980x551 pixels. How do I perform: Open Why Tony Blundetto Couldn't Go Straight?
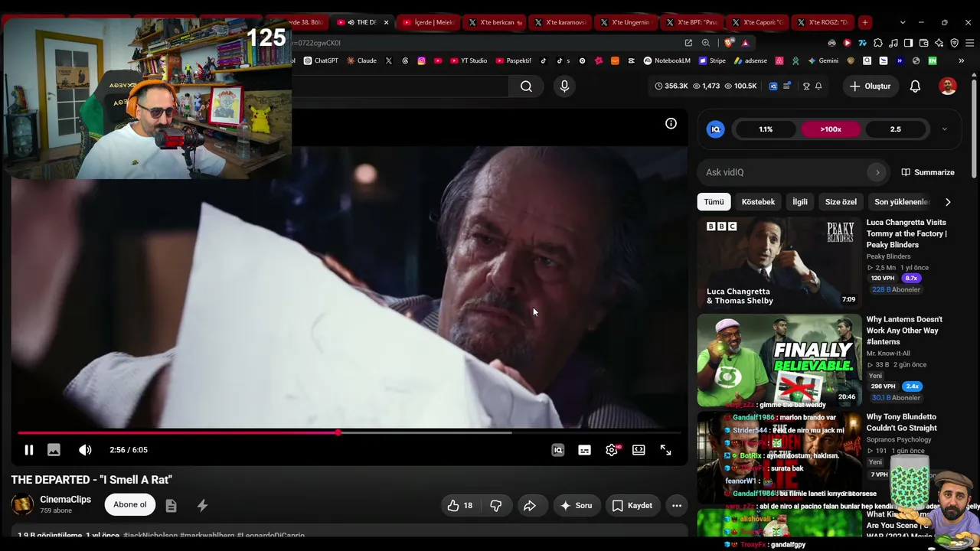(902, 422)
